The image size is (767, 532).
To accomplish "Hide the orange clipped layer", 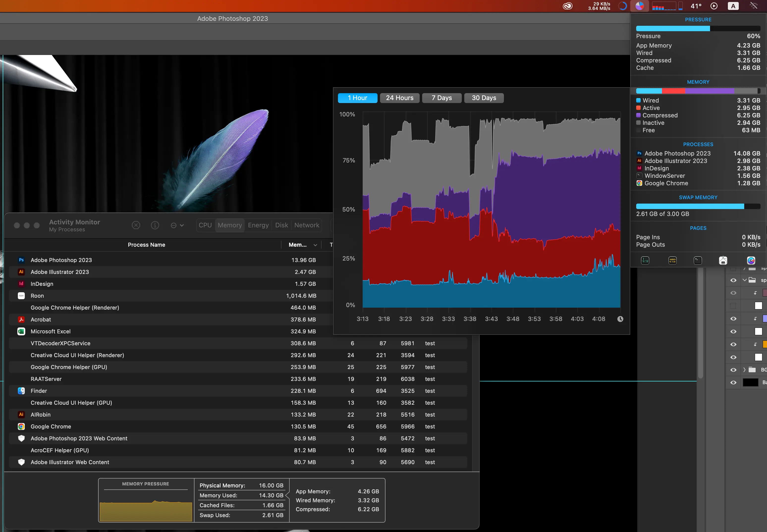I will click(x=733, y=344).
